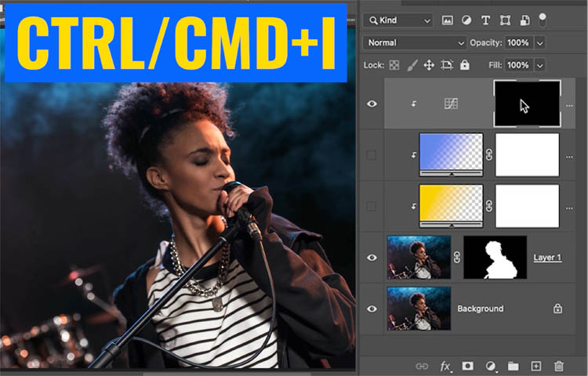Click yellow gradient layer mask link icon
The height and width of the screenshot is (376, 588).
489,206
